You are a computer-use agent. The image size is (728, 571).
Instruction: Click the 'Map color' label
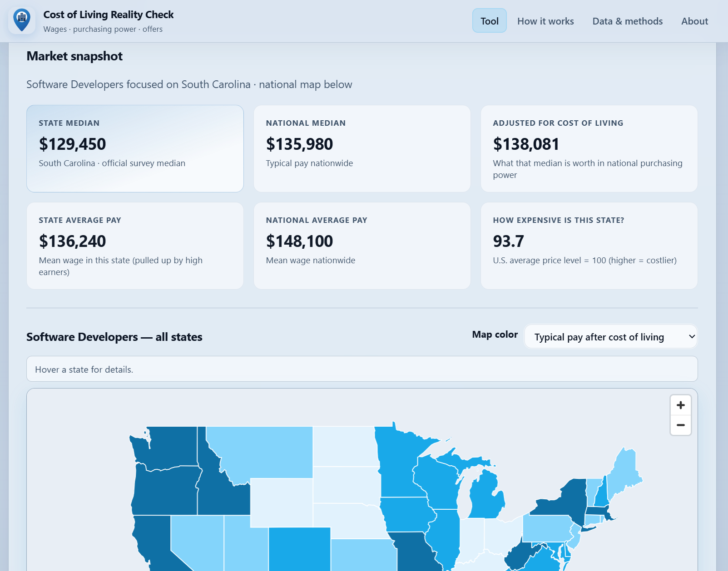pos(495,335)
